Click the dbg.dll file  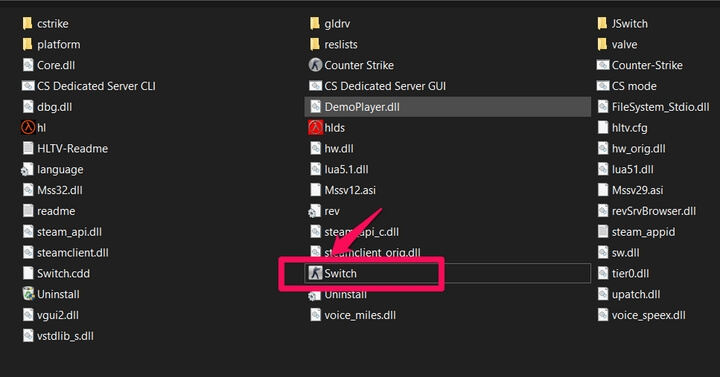[x=47, y=107]
